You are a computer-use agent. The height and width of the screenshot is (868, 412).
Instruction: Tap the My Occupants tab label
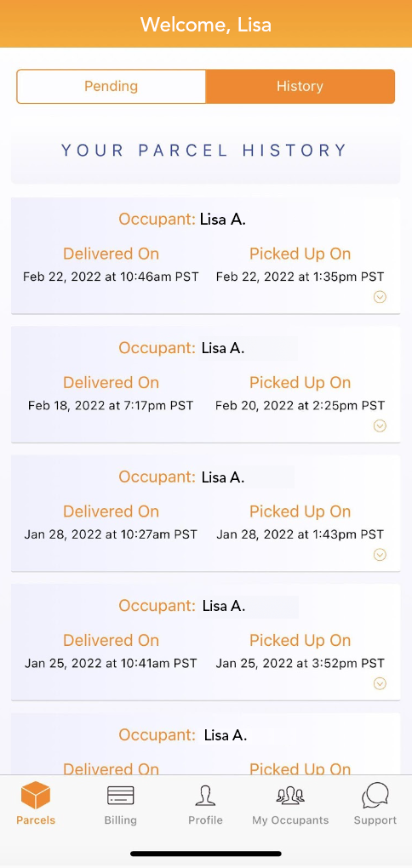click(x=290, y=820)
